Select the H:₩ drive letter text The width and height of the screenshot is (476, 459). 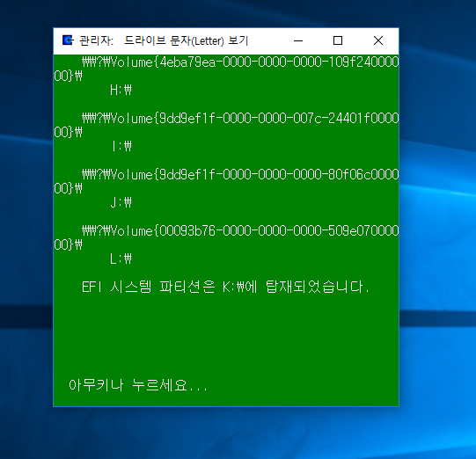[x=121, y=90]
